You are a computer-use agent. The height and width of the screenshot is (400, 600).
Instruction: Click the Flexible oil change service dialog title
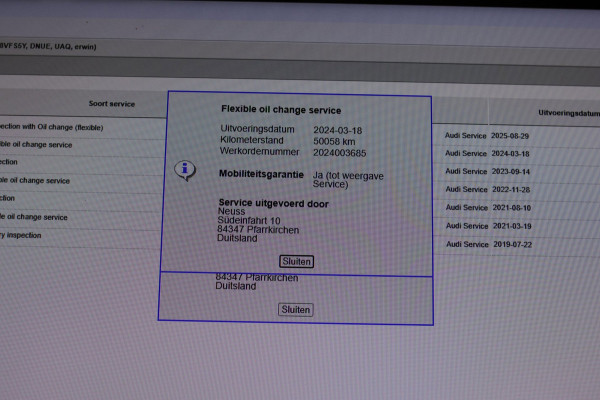pyautogui.click(x=281, y=109)
